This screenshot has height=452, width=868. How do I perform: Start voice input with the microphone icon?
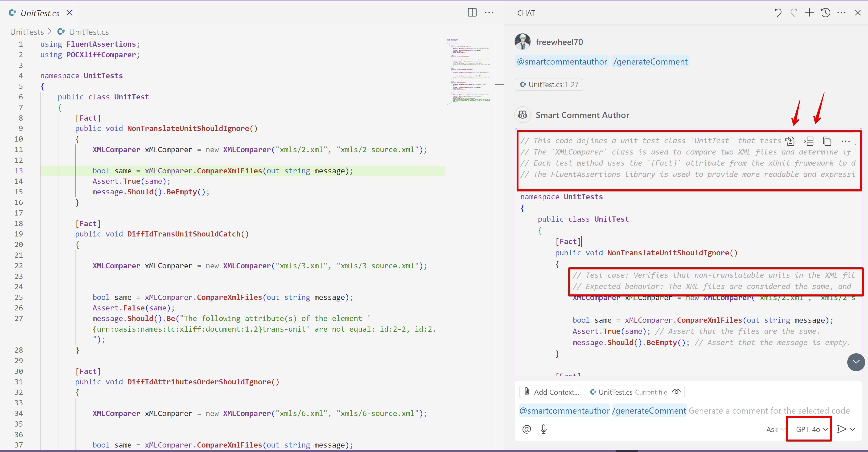[x=543, y=429]
